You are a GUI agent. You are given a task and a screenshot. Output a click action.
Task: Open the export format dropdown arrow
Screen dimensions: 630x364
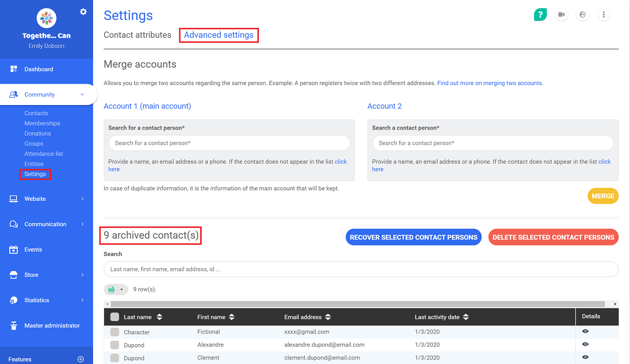click(x=122, y=289)
